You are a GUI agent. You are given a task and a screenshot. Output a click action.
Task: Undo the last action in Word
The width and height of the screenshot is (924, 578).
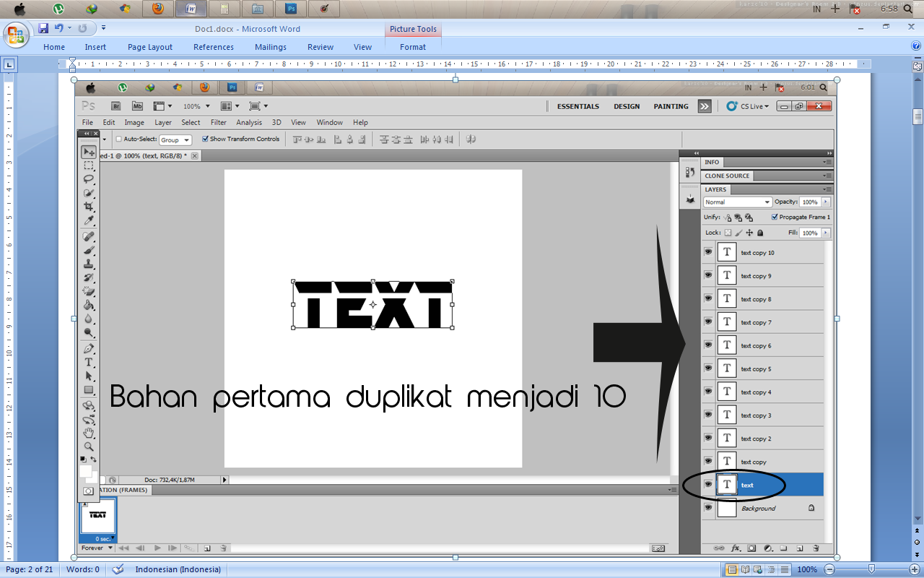58,28
